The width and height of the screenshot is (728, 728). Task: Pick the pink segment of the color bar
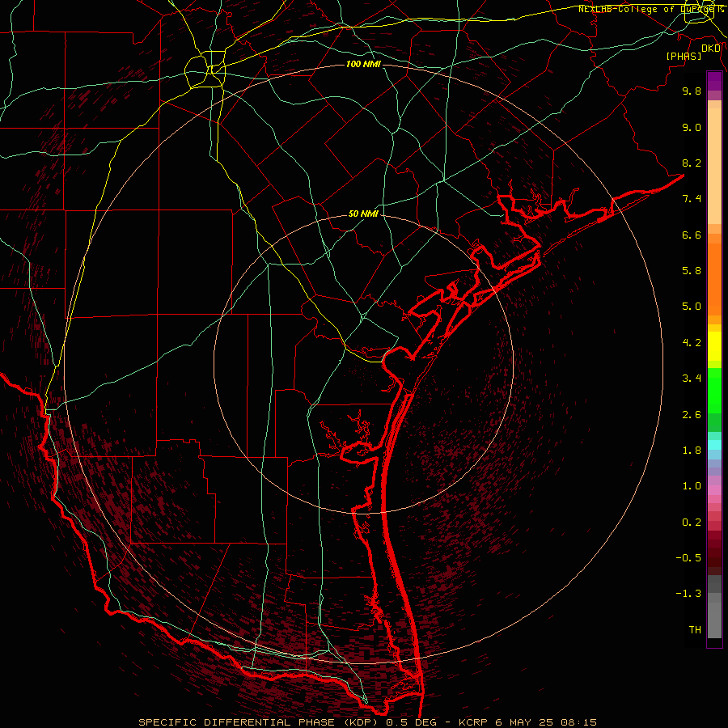(714, 490)
